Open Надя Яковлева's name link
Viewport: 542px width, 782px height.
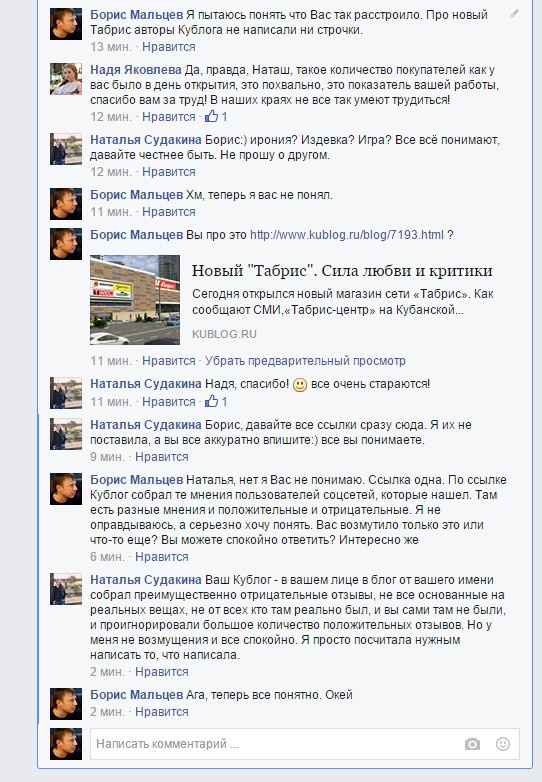136,70
